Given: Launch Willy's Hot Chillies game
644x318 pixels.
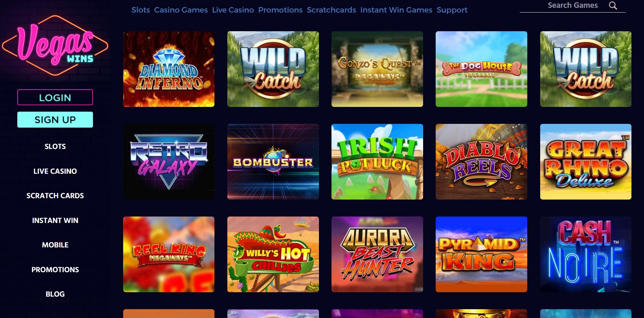Looking at the screenshot, I should (x=273, y=254).
